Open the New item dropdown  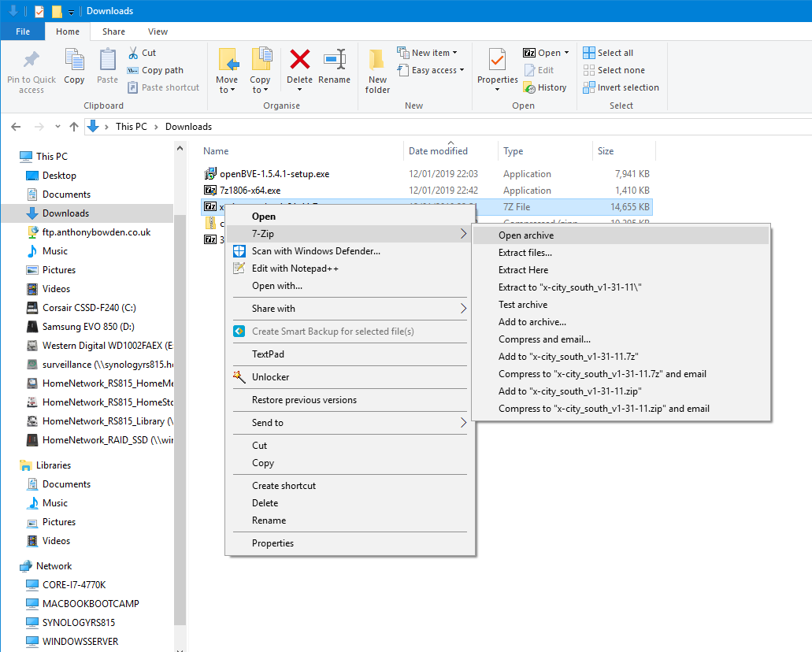(x=429, y=52)
